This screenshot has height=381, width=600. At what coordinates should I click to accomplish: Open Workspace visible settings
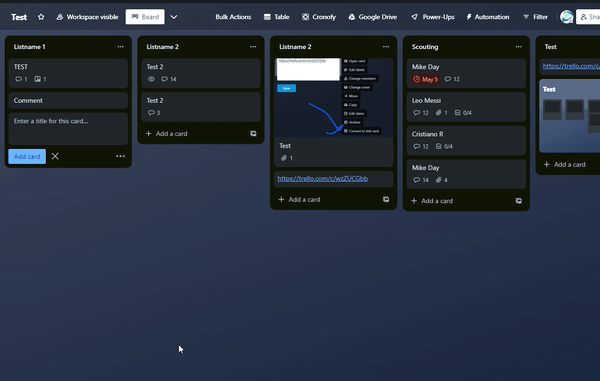click(x=87, y=17)
